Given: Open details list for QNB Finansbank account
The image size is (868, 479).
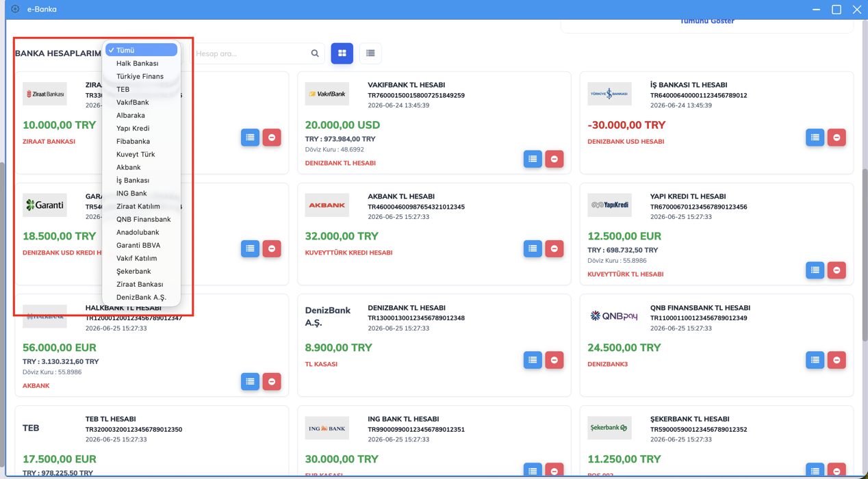Looking at the screenshot, I should point(815,360).
